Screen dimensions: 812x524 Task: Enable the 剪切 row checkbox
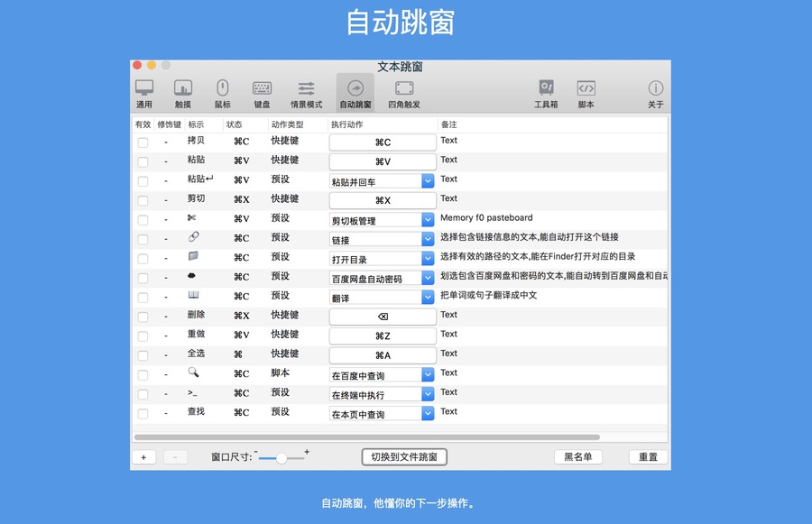tap(143, 200)
